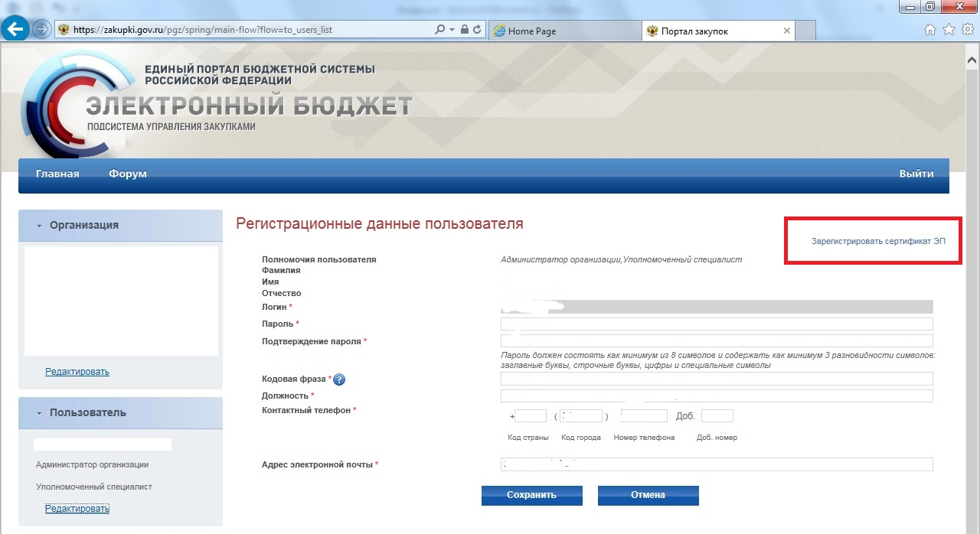This screenshot has width=980, height=534.
Task: Click the browser Forward arrow button
Action: click(41, 31)
